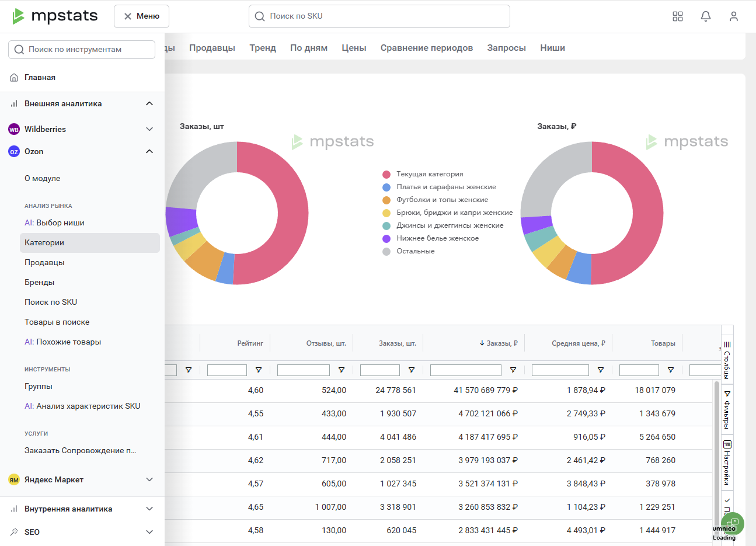Switch to the По дням tab
Viewport: 756px width, 546px height.
[309, 48]
